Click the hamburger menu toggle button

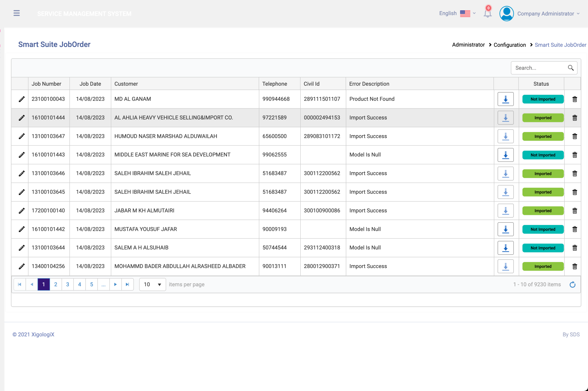click(x=16, y=13)
